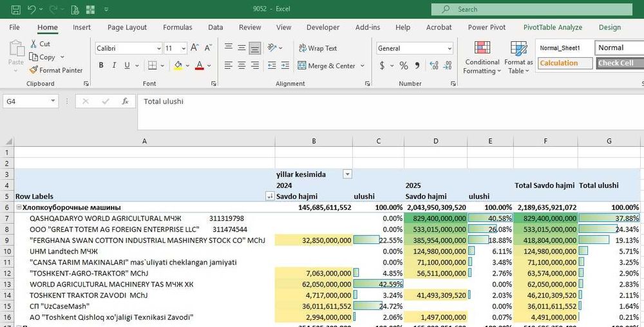644x327 pixels.
Task: Toggle Bold formatting
Action: click(x=101, y=65)
